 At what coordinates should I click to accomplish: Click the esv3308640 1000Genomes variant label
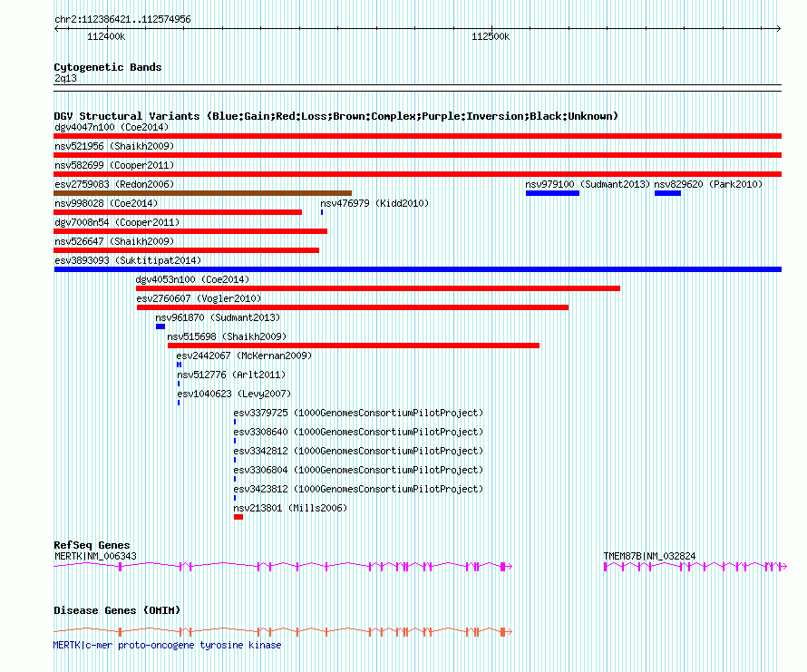[358, 432]
